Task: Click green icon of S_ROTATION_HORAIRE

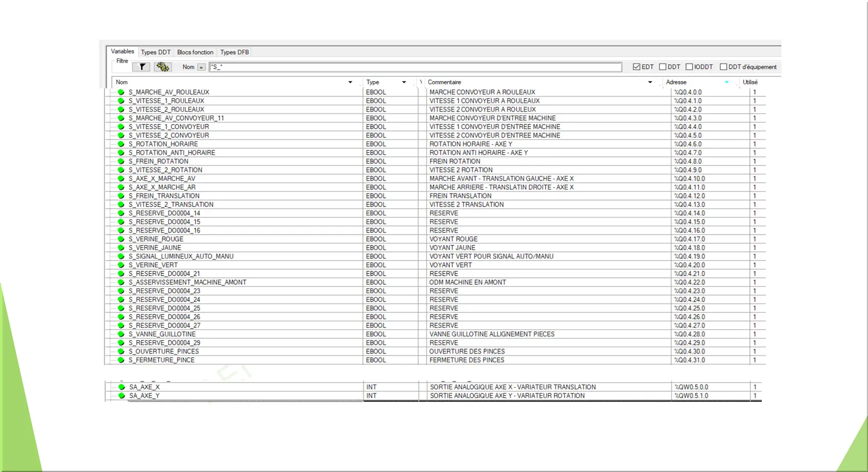Action: (x=121, y=145)
